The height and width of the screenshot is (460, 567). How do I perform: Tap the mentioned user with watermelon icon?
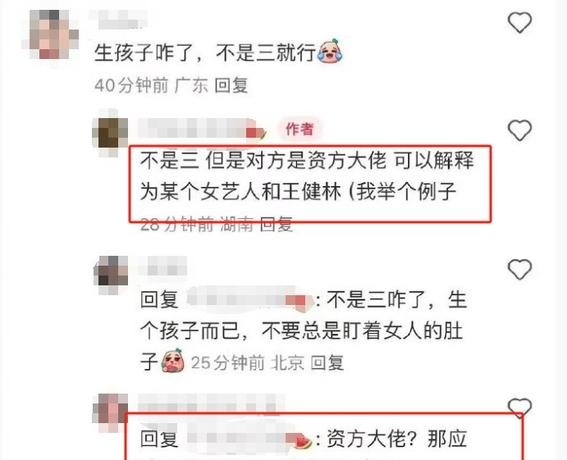[x=250, y=438]
